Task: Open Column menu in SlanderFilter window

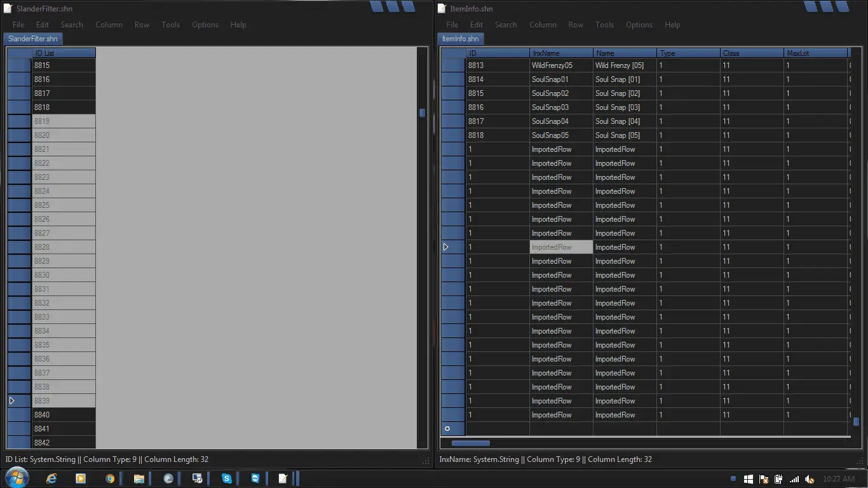Action: pyautogui.click(x=109, y=25)
